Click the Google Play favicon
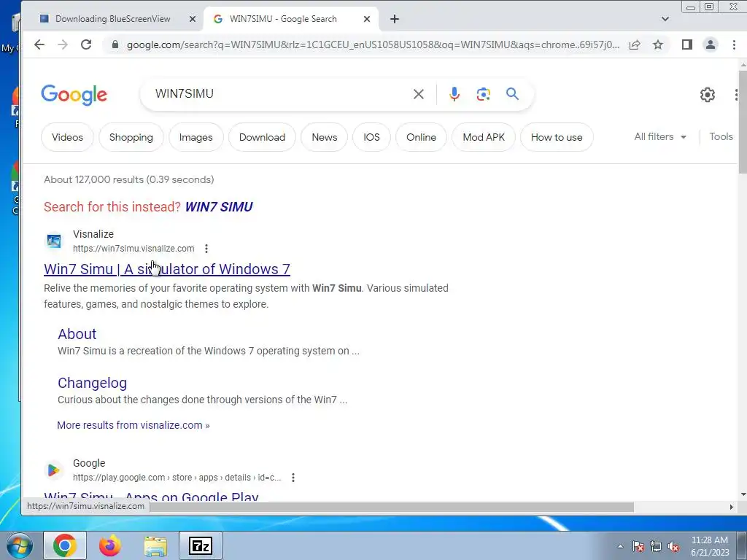The width and height of the screenshot is (747, 560). 54,470
